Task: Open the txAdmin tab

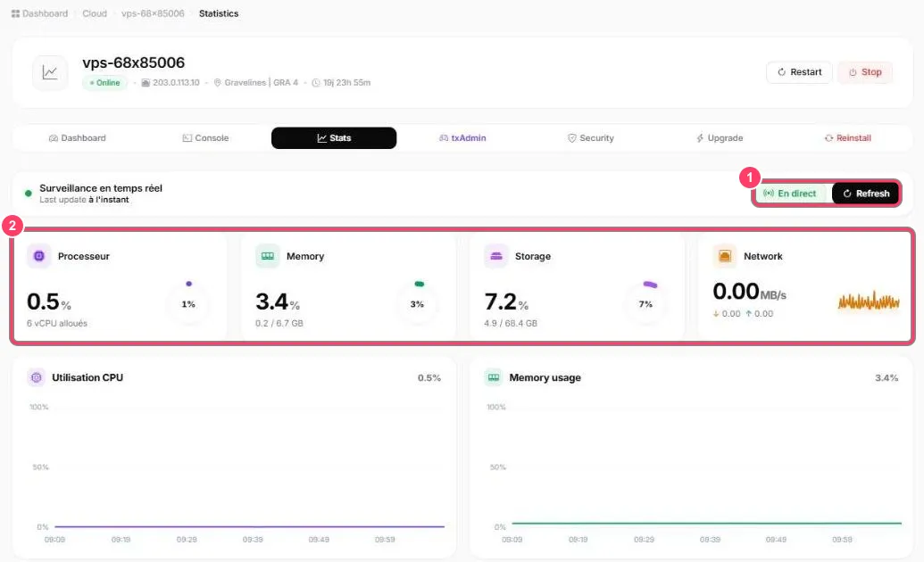Action: coord(462,138)
